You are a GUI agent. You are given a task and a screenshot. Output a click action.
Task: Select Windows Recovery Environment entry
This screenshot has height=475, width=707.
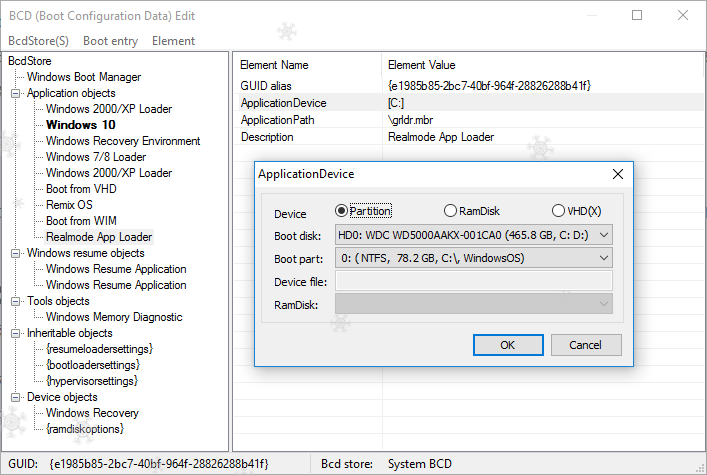(123, 141)
